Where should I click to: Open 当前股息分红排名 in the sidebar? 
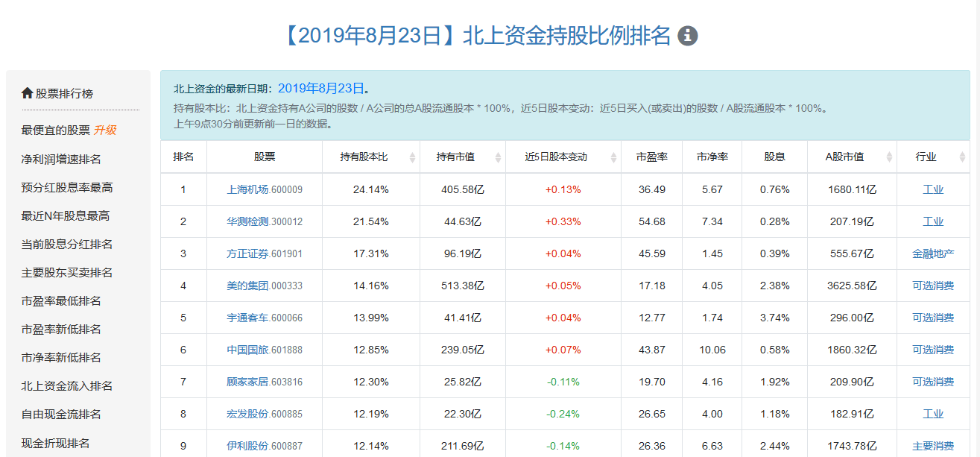67,244
